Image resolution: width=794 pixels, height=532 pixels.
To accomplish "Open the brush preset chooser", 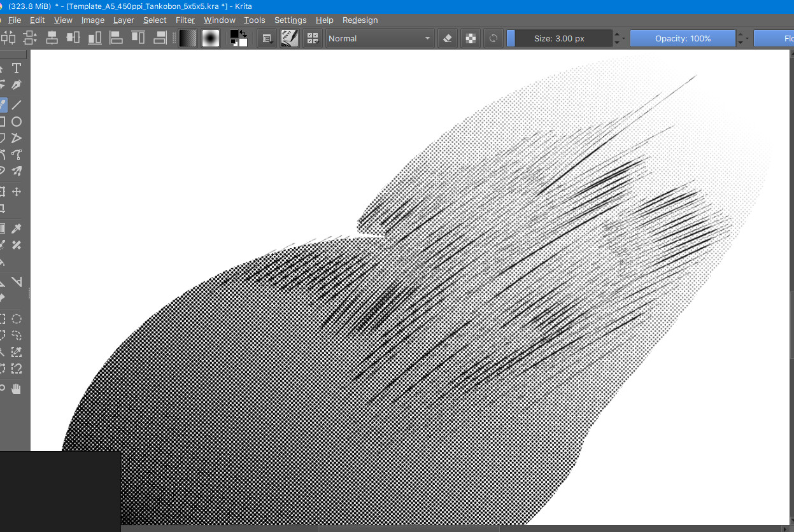I will coord(290,38).
